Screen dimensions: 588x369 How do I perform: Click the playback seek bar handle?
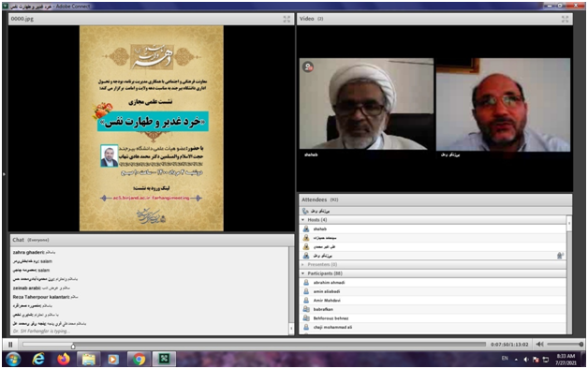(x=73, y=346)
